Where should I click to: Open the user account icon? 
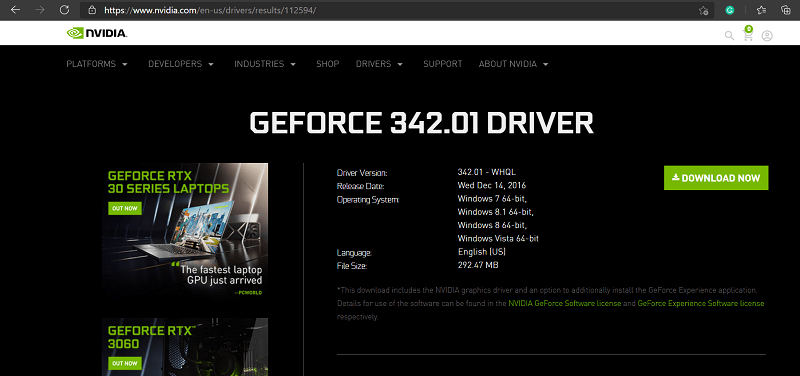[x=767, y=36]
